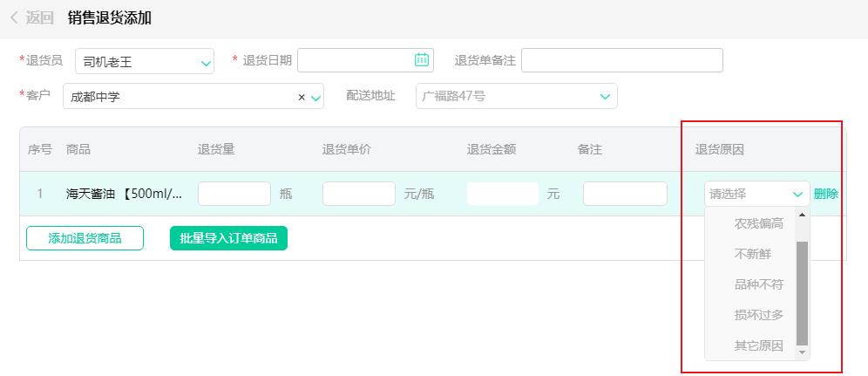This screenshot has height=376, width=868.
Task: Toggle the 退货原因 请选择 dropdown
Action: click(756, 194)
